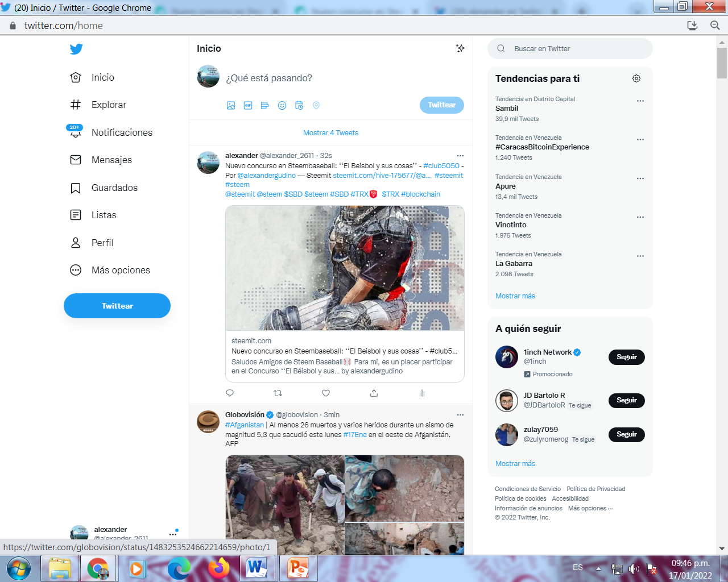Screen dimensions: 728x582
Task: Expand the Más opciones sidebar menu
Action: [109, 270]
